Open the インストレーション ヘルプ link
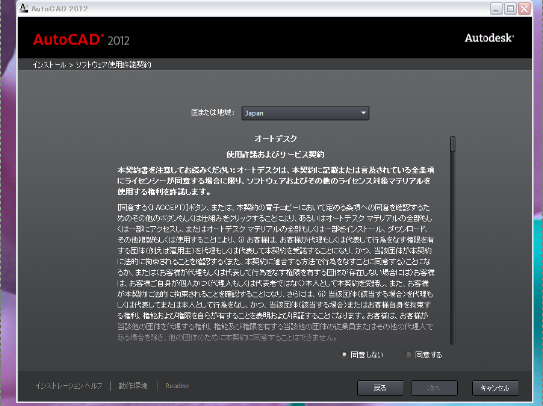 69,386
